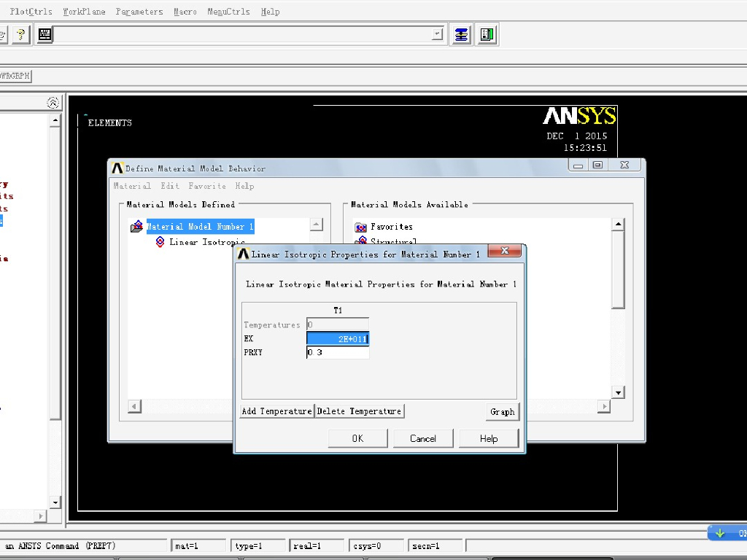This screenshot has height=560, width=747.
Task: Click the Linear Isotropic model icon
Action: tap(160, 242)
